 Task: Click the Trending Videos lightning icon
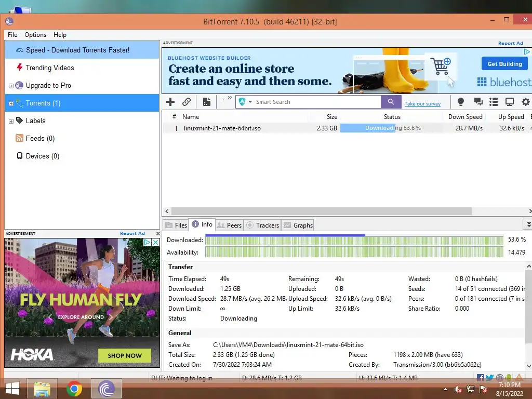coord(20,67)
